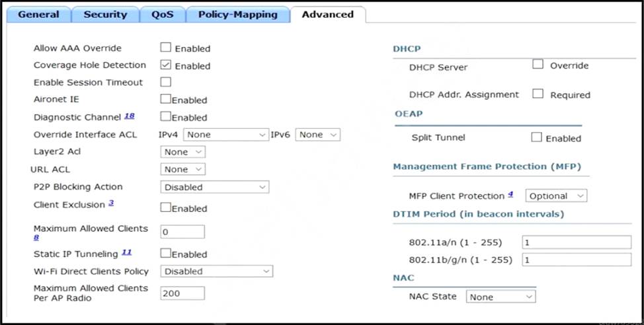
Task: Toggle Enable Session Timeout checkbox
Action: [166, 82]
